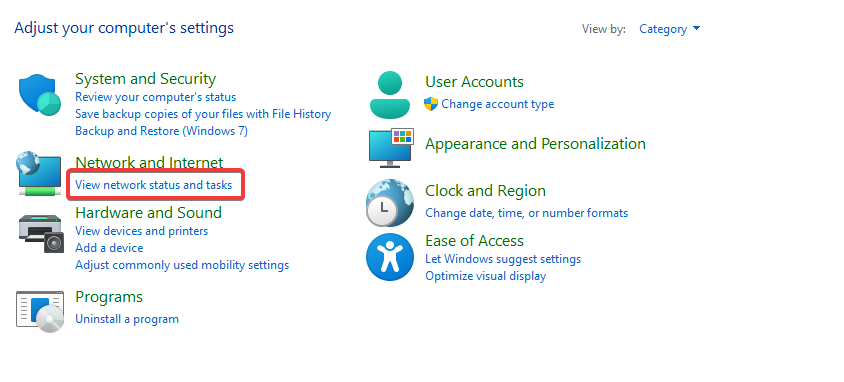The width and height of the screenshot is (844, 382).
Task: Click the System and Security shield icon
Action: tap(40, 95)
